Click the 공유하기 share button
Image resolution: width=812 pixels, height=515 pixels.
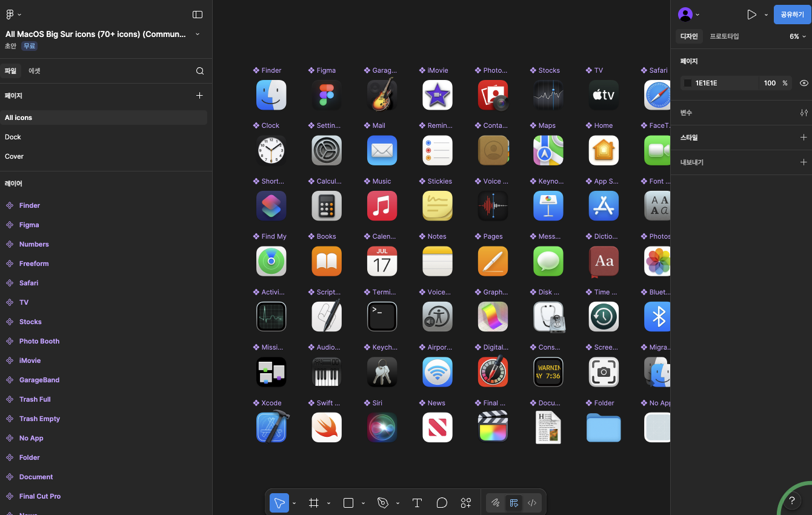coord(792,15)
